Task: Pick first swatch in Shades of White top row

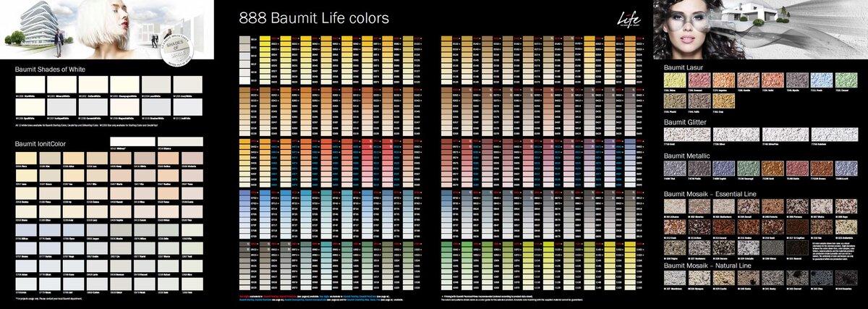Action: pyautogui.click(x=29, y=83)
